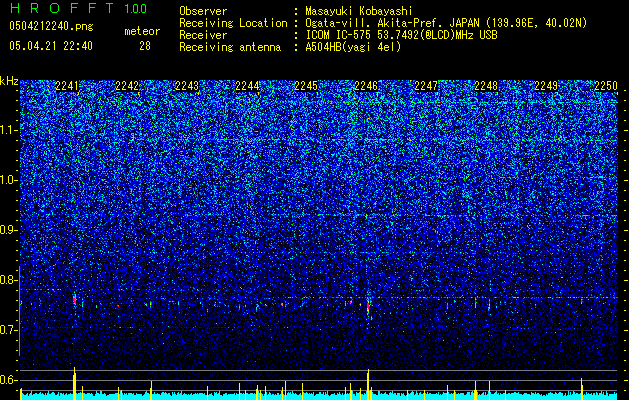Click the version number 1.0.0

click(135, 9)
